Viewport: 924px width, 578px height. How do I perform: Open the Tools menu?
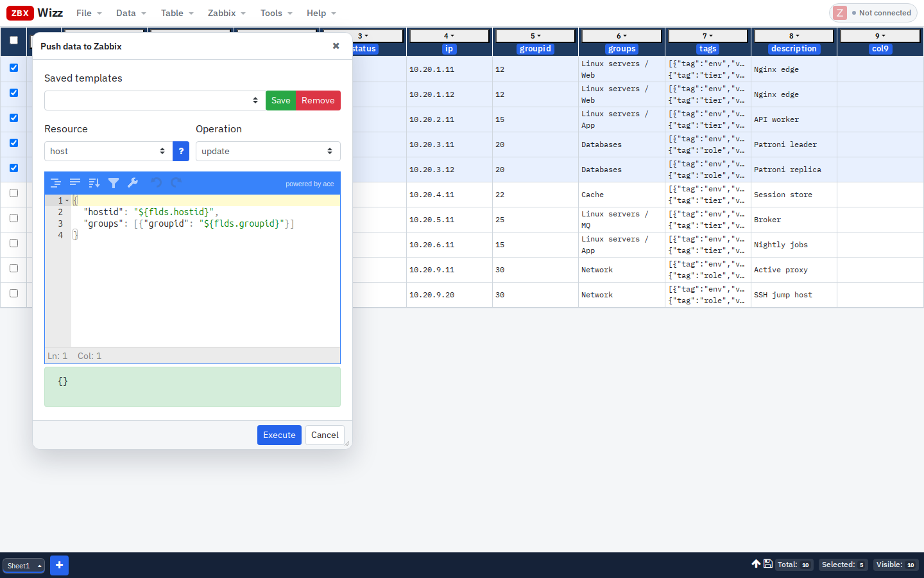click(276, 13)
